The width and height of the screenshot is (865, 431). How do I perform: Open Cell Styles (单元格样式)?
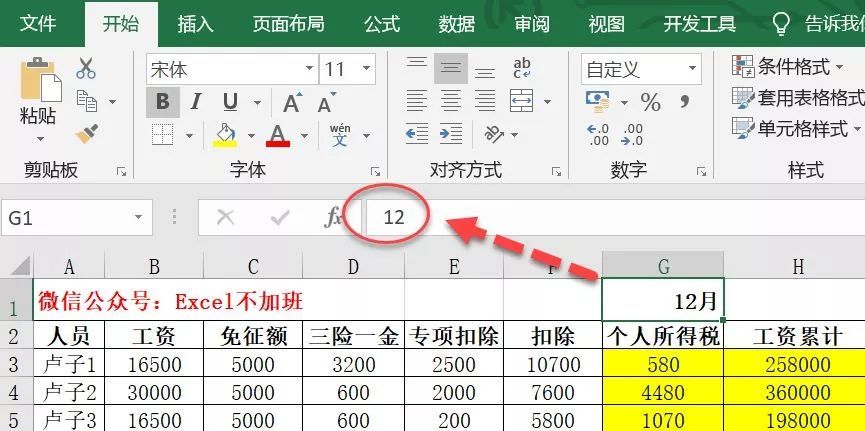(797, 129)
